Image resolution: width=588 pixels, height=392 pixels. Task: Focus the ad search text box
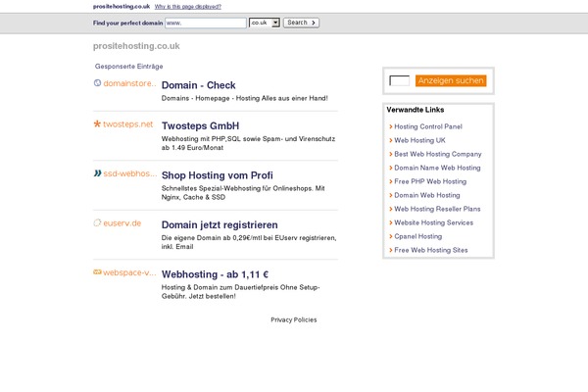click(400, 80)
